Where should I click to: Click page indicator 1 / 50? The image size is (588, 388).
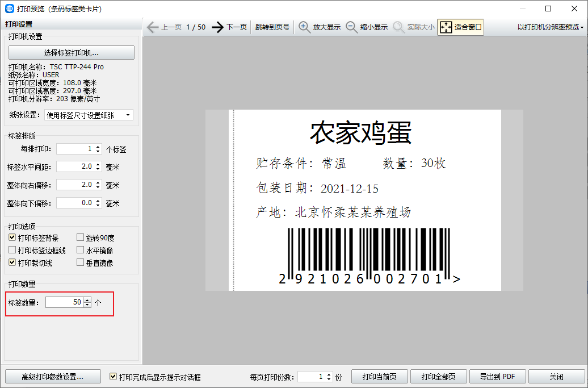(196, 27)
